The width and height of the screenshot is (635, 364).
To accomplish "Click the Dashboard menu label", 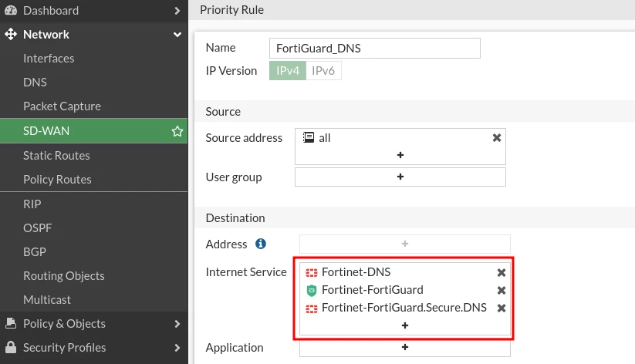I will (51, 11).
